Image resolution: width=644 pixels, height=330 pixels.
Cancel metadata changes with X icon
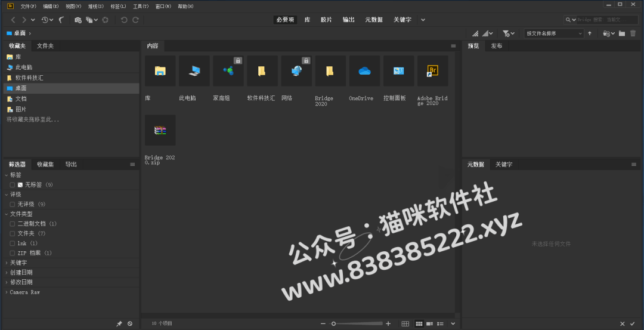[622, 323]
